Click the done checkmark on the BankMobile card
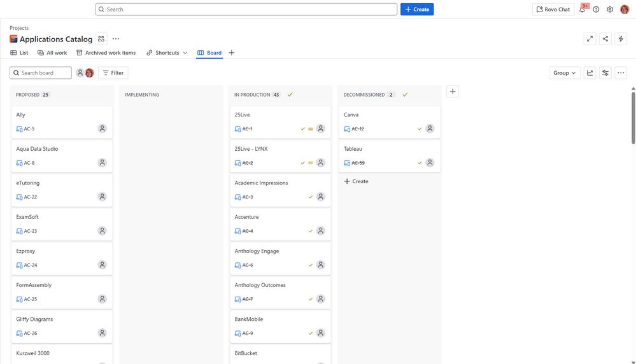This screenshot has height=364, width=636. [x=310, y=333]
